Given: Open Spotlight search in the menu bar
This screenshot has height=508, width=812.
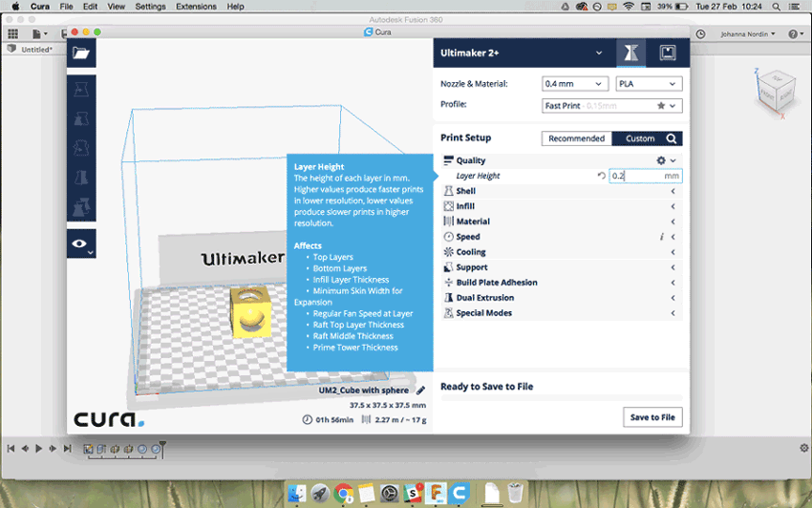Looking at the screenshot, I should point(776,7).
